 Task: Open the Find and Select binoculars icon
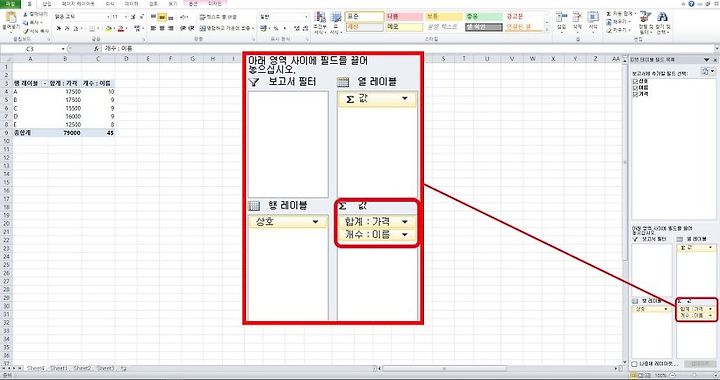(662, 17)
